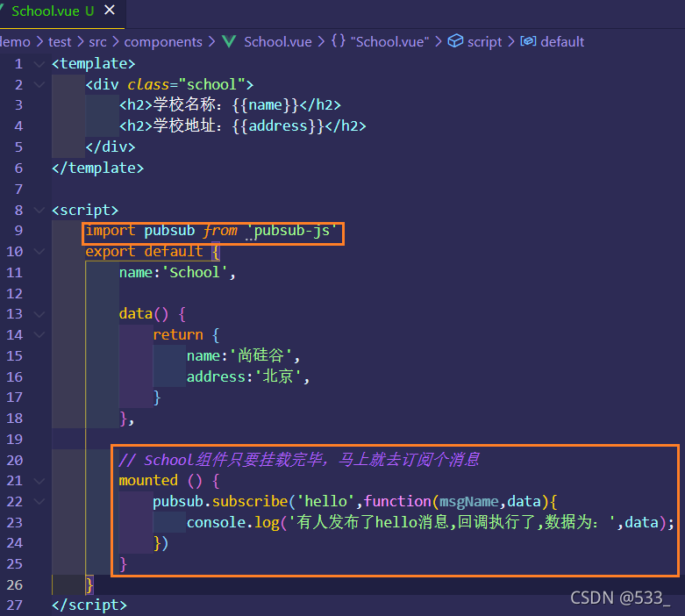This screenshot has height=616, width=685.
Task: Click the msgName parameter
Action: (468, 501)
